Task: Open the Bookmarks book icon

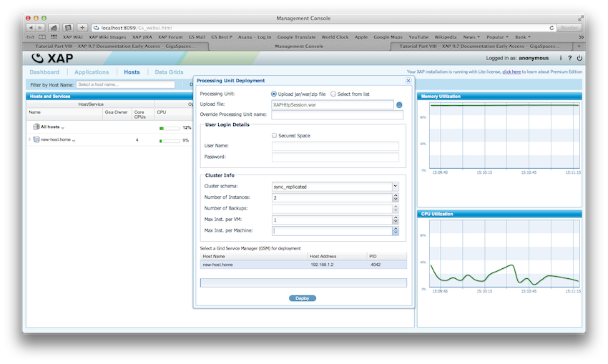Action: click(42, 37)
